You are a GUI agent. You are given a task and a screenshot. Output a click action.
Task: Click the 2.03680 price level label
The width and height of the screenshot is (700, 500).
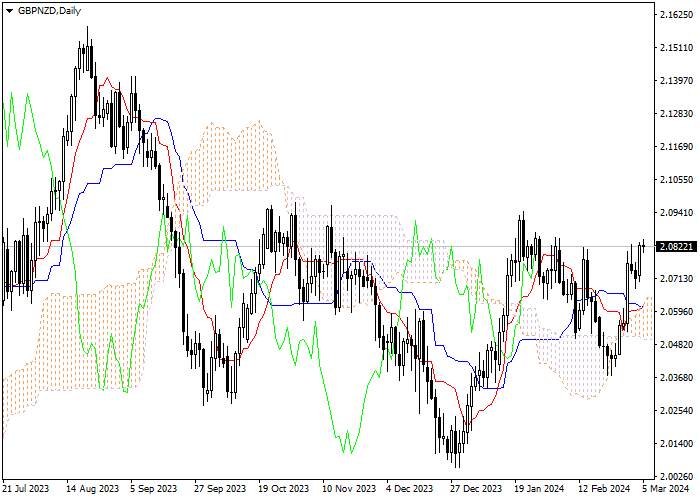677,378
